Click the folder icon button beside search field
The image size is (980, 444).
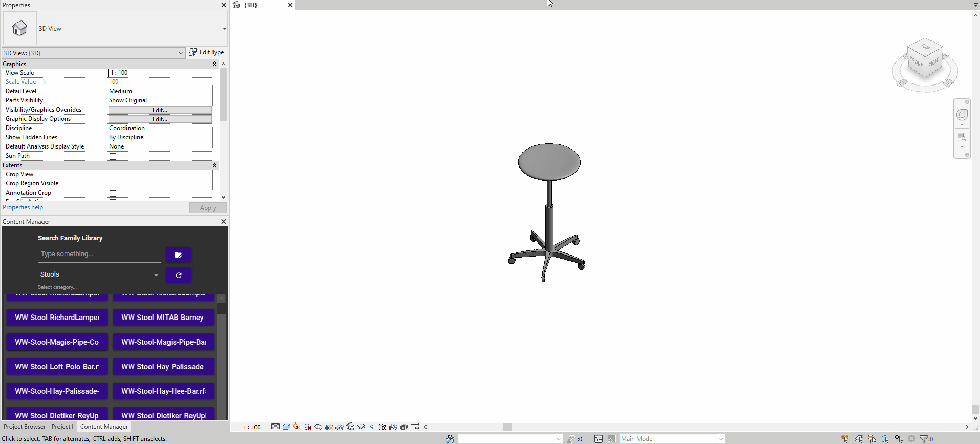pyautogui.click(x=179, y=255)
